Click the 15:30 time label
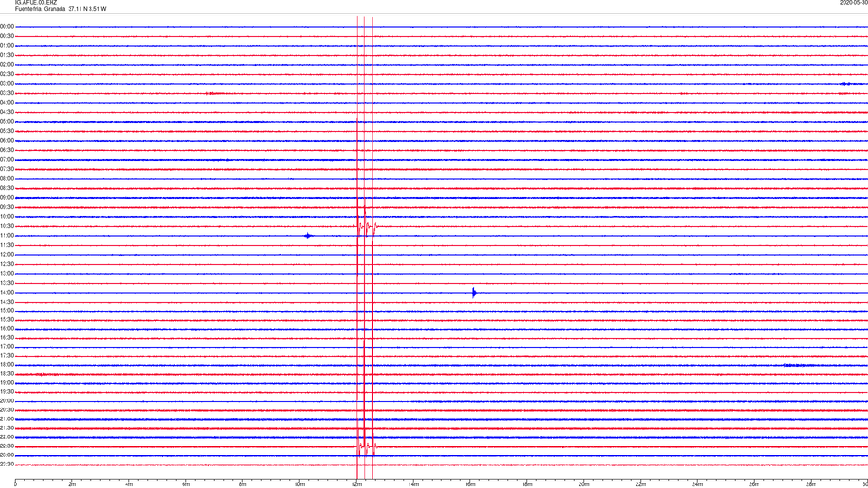Image resolution: width=868 pixels, height=488 pixels. 6,320
